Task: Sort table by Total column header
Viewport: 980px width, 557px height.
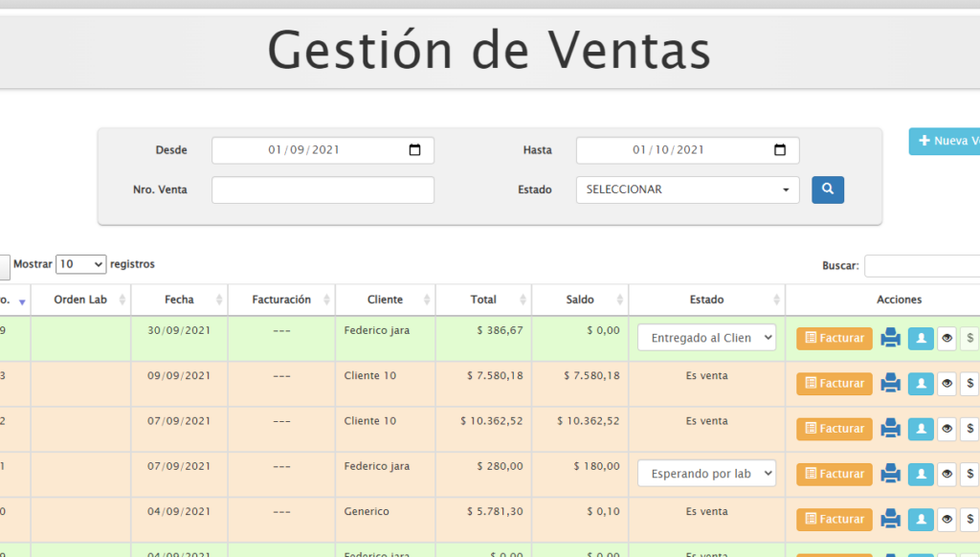Action: pyautogui.click(x=483, y=300)
